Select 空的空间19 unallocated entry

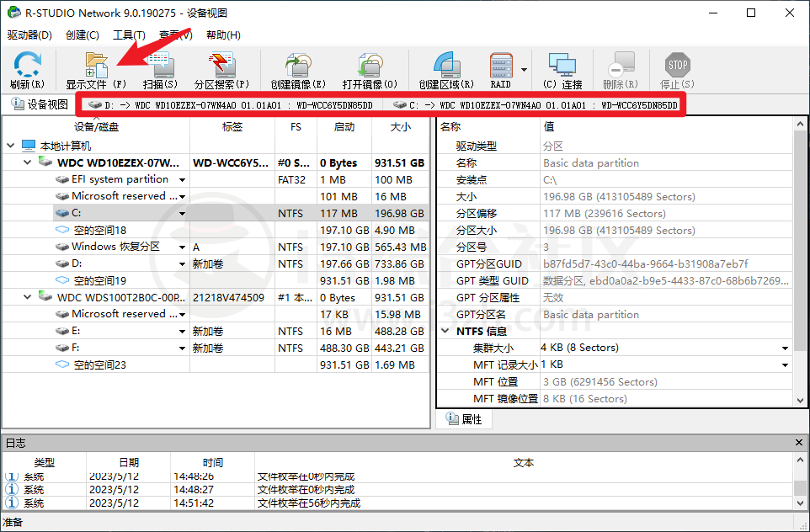(x=216, y=281)
